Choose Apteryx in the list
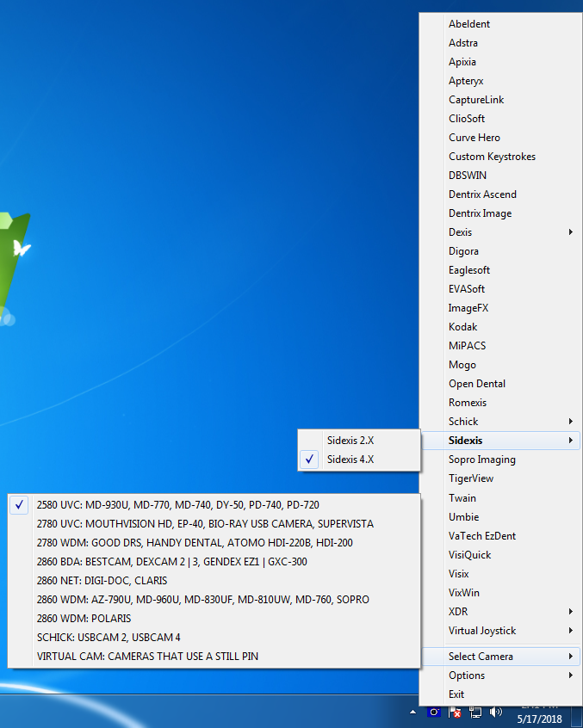Viewport: 583px width, 728px height. [x=501, y=81]
